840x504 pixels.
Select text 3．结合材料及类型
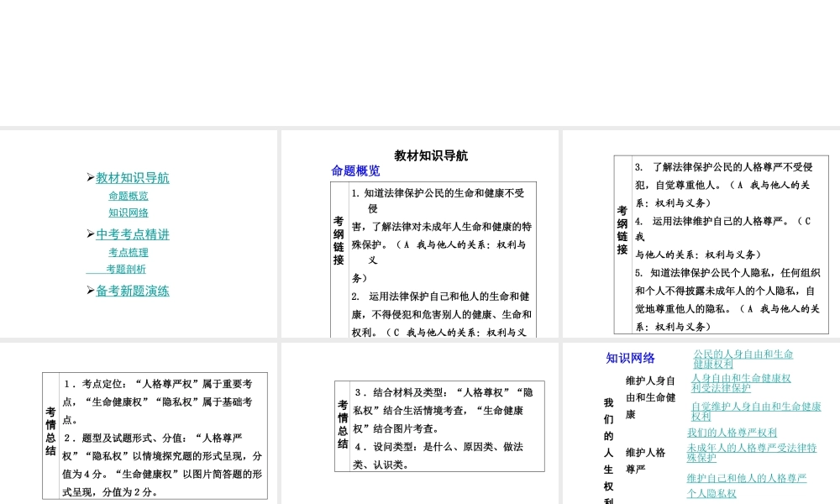coord(444,410)
